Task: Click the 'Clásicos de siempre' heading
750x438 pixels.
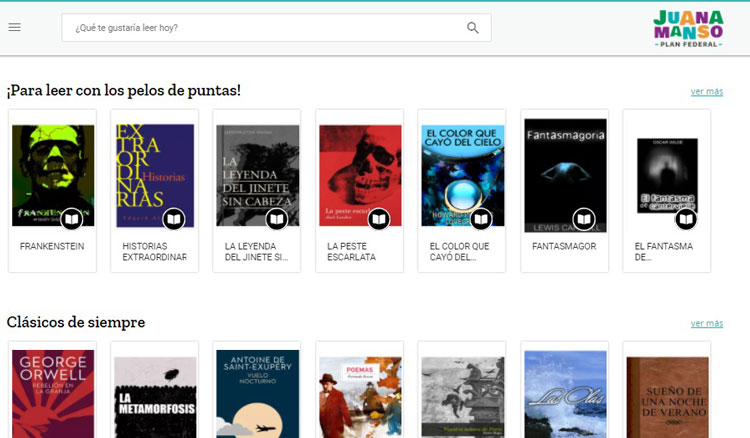Action: pyautogui.click(x=76, y=322)
